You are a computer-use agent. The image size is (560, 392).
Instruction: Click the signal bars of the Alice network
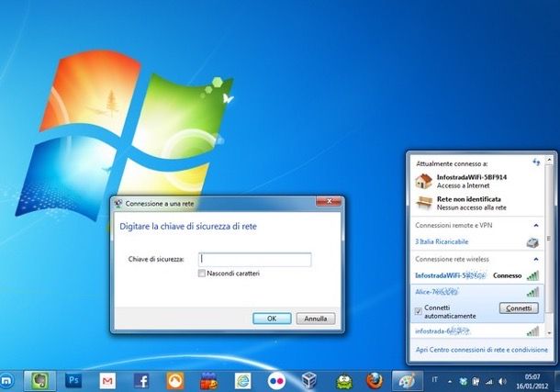532,292
